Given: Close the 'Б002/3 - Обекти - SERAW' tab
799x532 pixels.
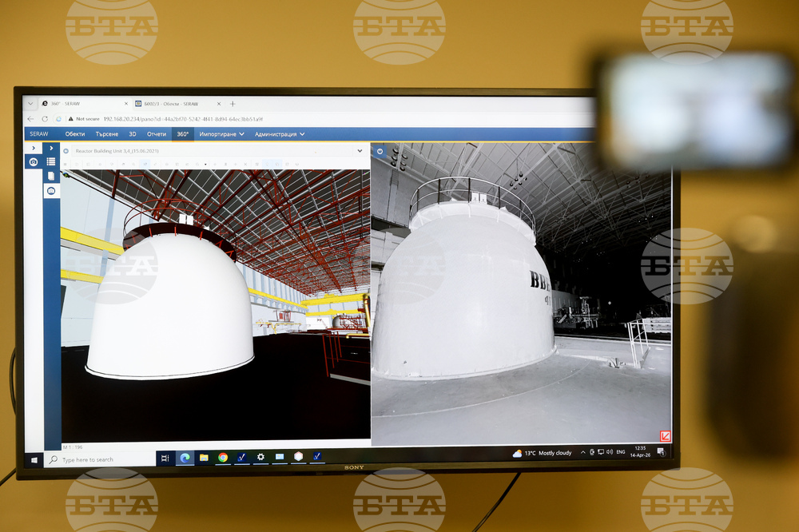Looking at the screenshot, I should coord(219,104).
